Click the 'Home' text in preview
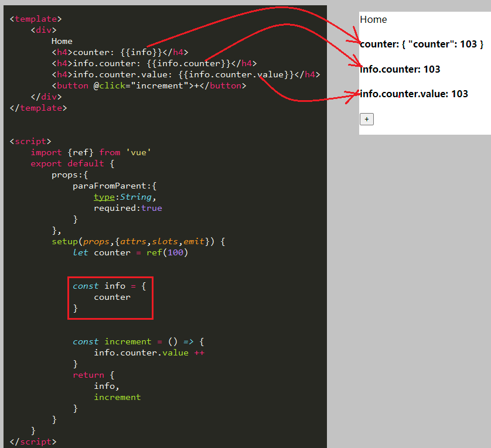The image size is (491, 448). [373, 19]
